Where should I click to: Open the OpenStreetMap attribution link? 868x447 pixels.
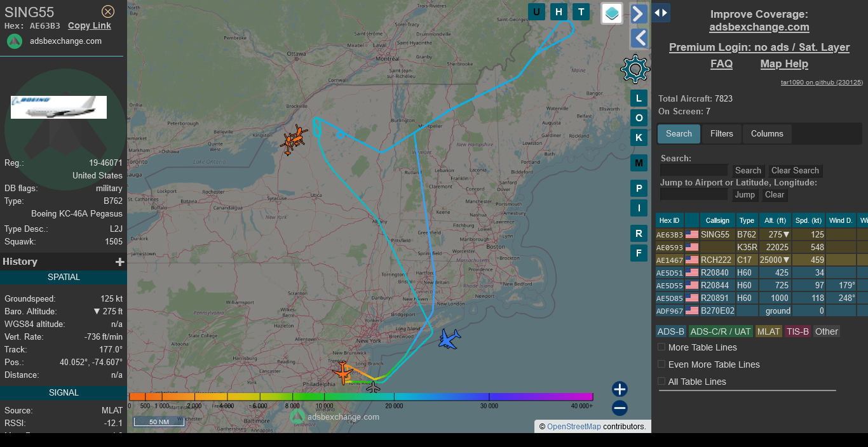pyautogui.click(x=574, y=427)
